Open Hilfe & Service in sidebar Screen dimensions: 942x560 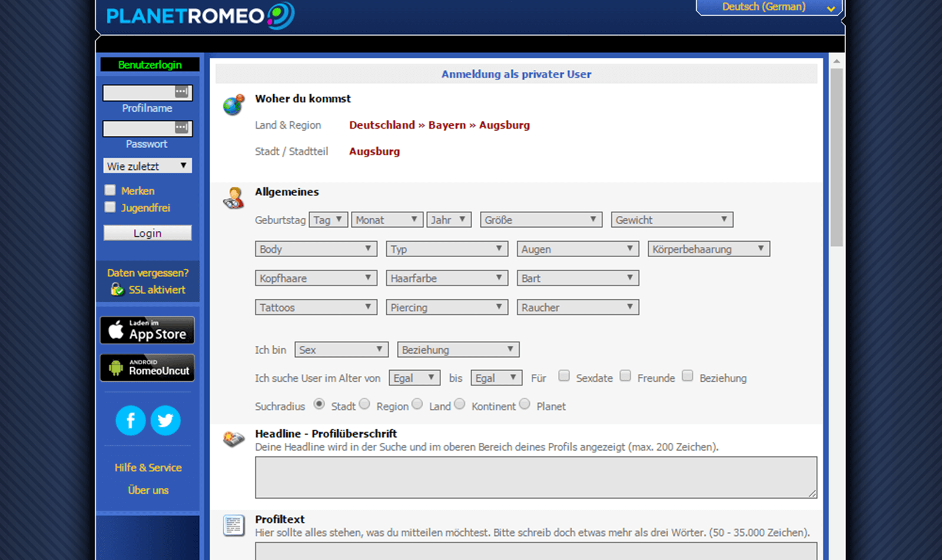[148, 468]
